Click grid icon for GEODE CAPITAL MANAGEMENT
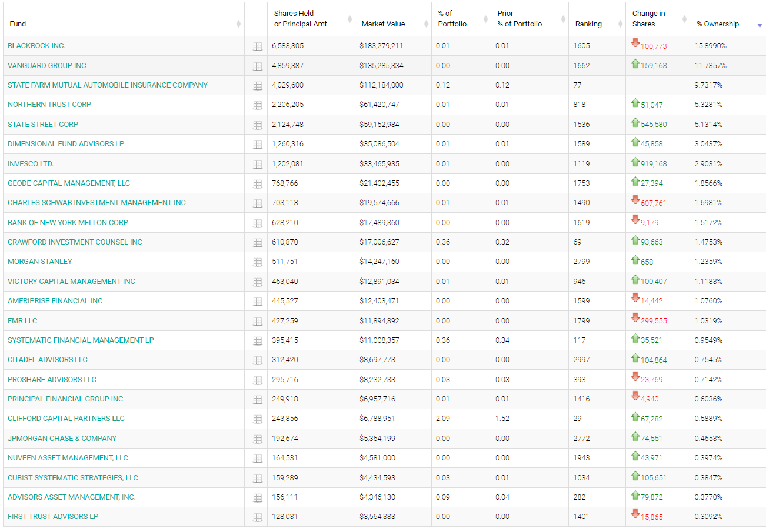The width and height of the screenshot is (766, 532). (257, 184)
